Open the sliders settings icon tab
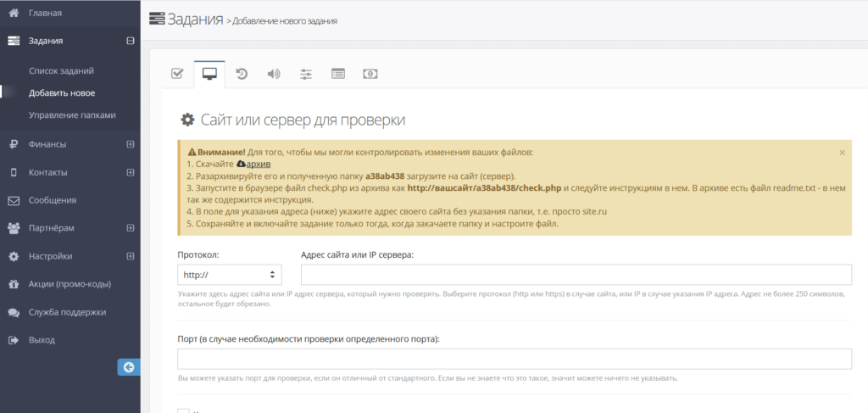868x413 pixels. pos(306,74)
